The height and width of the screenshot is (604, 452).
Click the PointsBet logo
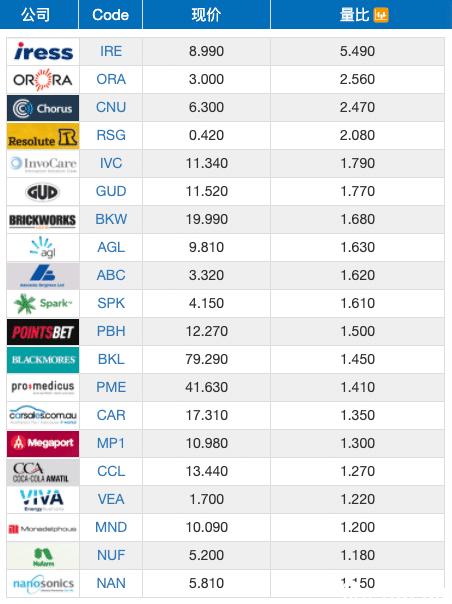pyautogui.click(x=43, y=332)
